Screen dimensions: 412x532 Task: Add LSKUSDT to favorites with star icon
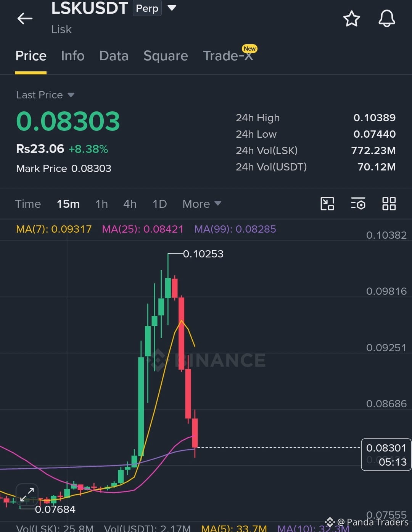[351, 19]
